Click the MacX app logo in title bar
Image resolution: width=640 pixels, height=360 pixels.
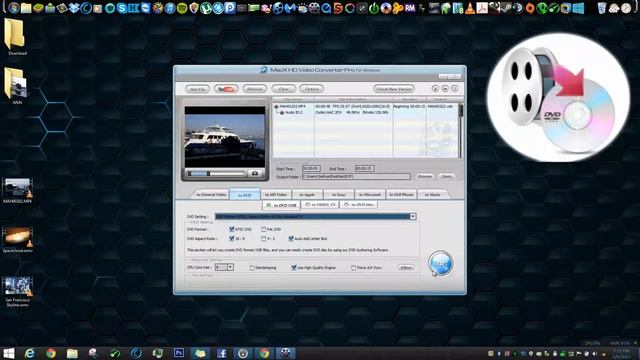tap(264, 70)
